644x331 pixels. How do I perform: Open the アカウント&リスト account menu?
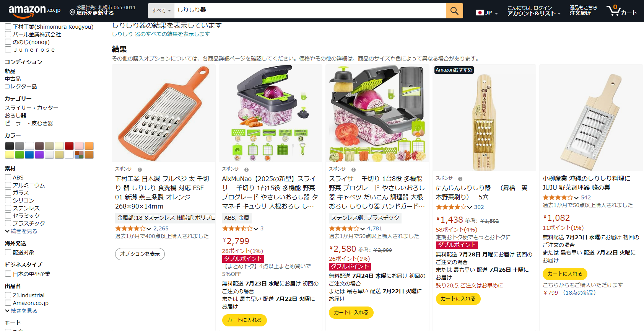533,11
